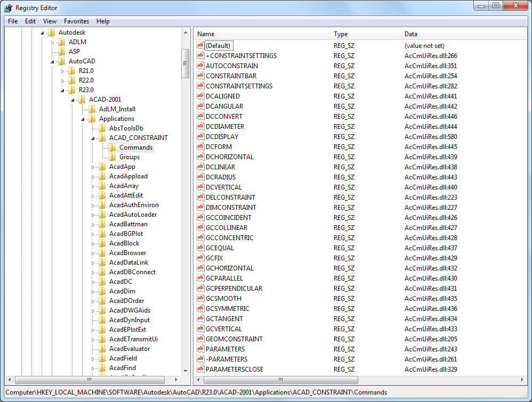Open the File menu
The height and width of the screenshot is (402, 532).
[x=13, y=21]
